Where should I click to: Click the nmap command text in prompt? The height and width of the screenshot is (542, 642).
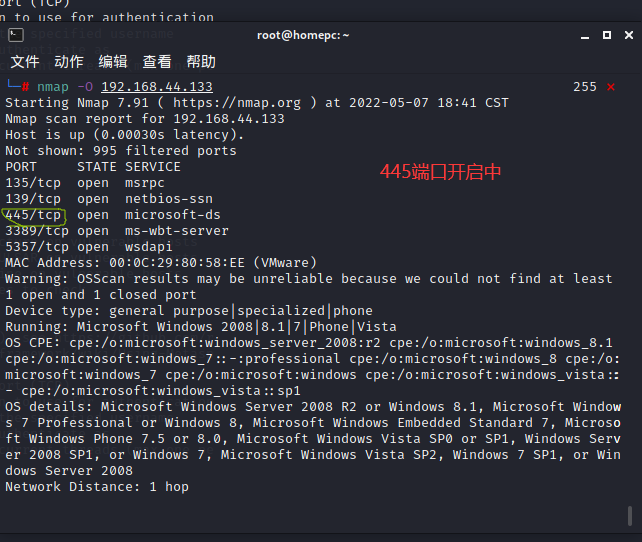point(53,87)
